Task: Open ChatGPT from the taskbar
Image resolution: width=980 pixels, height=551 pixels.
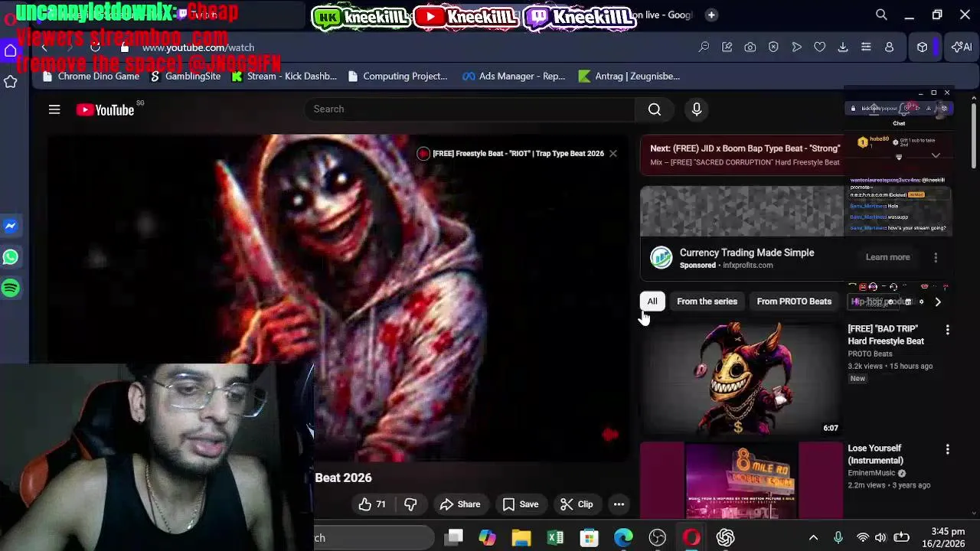Action: point(725,538)
